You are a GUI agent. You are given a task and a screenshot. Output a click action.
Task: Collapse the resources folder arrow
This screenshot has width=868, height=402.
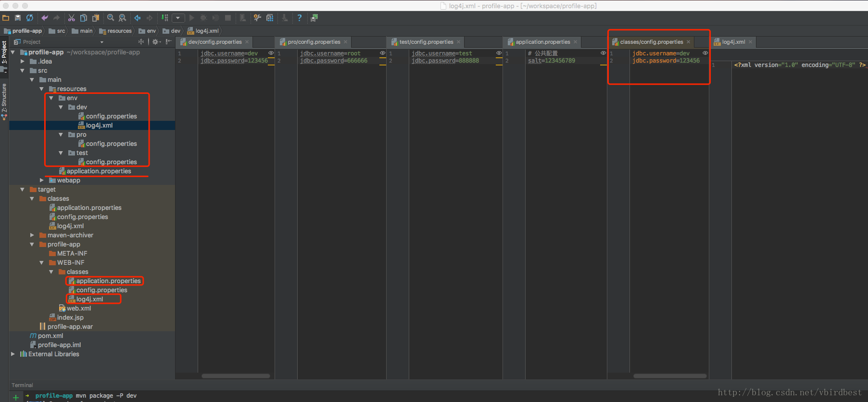(x=41, y=89)
